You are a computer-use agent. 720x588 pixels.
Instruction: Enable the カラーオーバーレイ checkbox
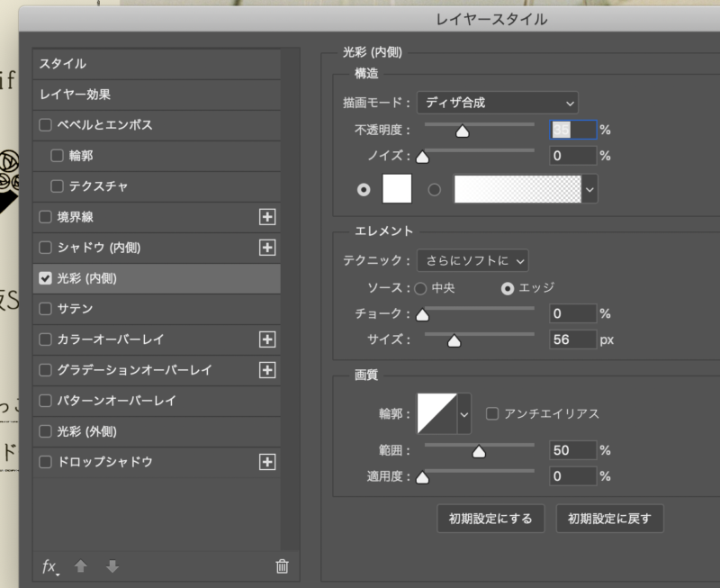click(45, 339)
